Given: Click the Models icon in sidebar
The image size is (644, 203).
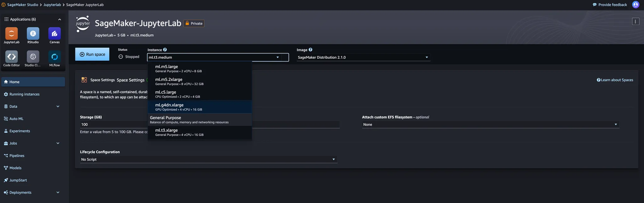Looking at the screenshot, I should coord(6,168).
